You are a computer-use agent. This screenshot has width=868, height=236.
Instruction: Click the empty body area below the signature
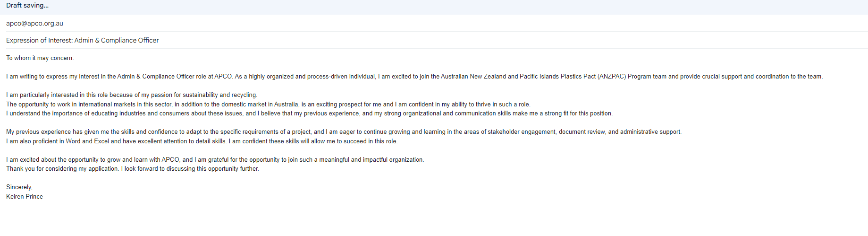(434, 219)
